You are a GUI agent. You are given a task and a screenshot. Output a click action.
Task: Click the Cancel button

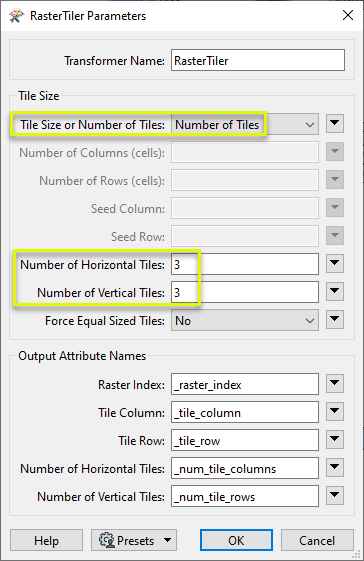coord(317,540)
